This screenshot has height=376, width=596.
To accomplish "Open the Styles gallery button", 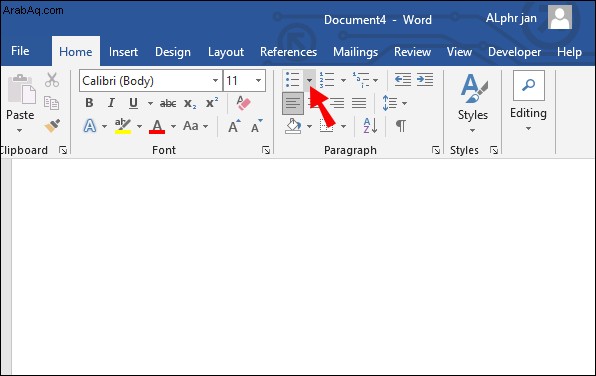I will 472,103.
